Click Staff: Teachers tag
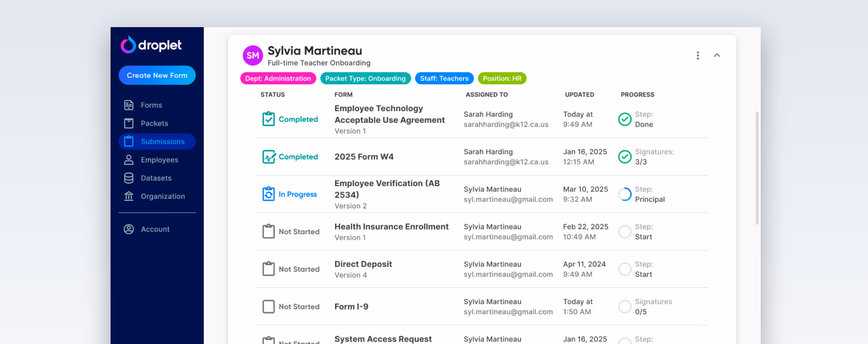The image size is (868, 344). click(x=444, y=78)
